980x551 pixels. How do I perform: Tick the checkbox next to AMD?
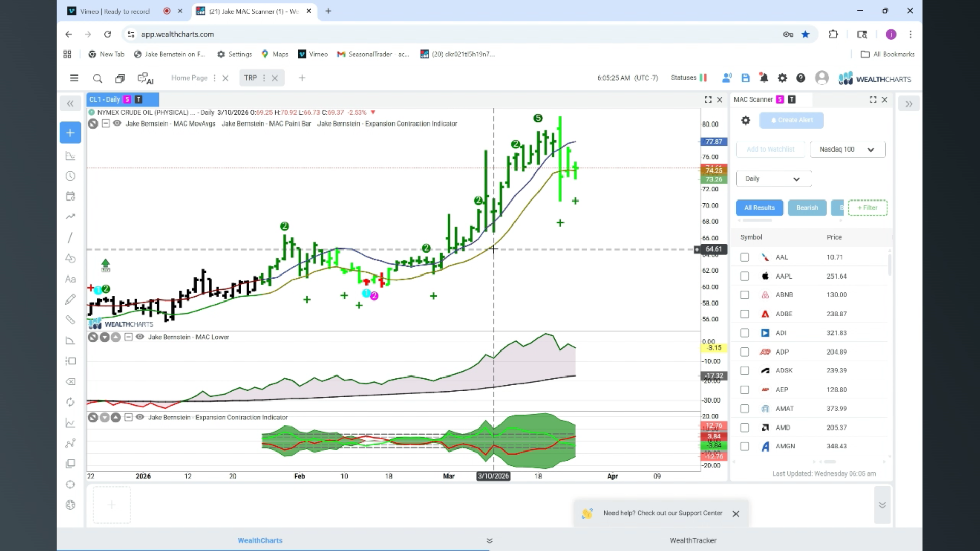[x=745, y=428]
